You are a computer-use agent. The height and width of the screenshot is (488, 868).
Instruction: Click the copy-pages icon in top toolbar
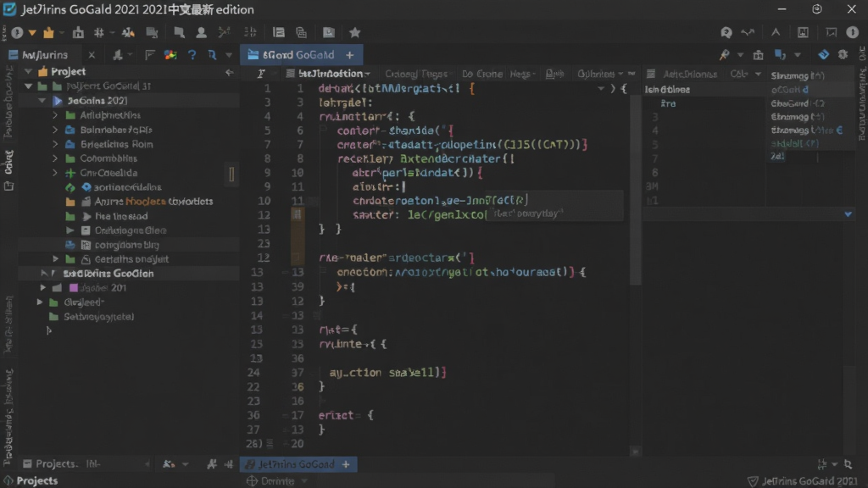301,33
